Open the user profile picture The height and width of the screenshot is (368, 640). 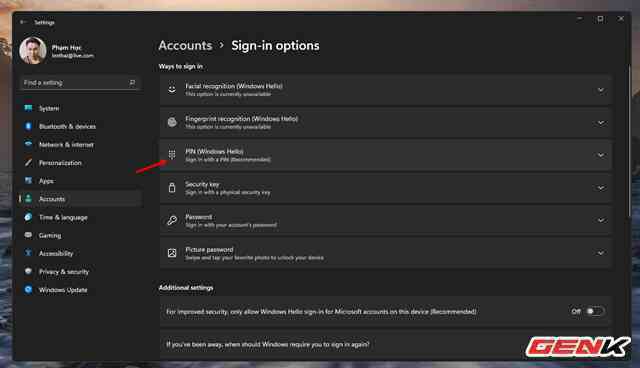click(x=33, y=50)
